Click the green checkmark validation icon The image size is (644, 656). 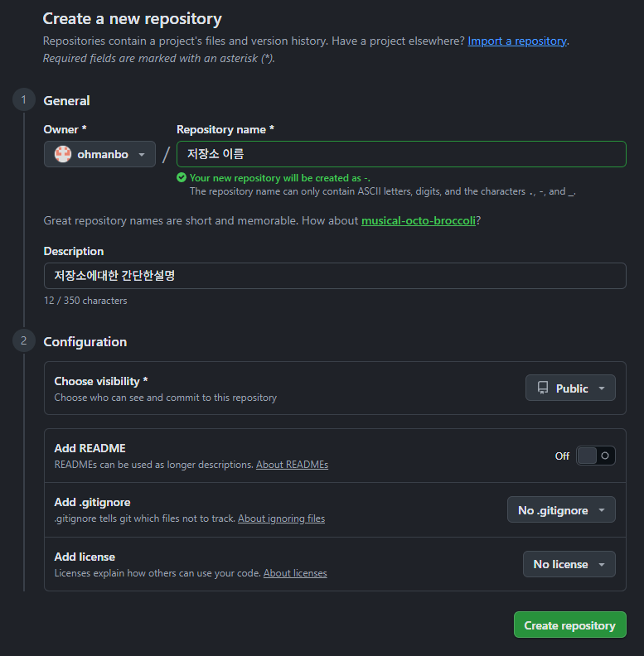(x=182, y=178)
